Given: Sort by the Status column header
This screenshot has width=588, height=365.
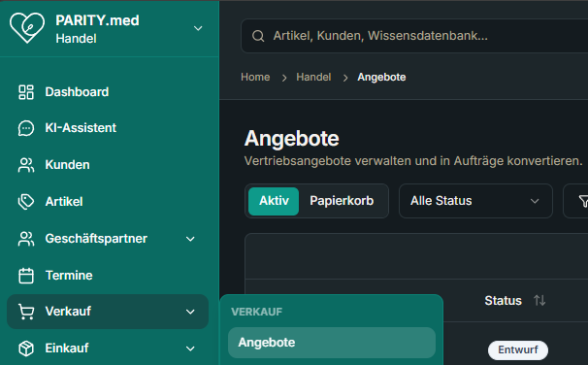Looking at the screenshot, I should pos(503,301).
